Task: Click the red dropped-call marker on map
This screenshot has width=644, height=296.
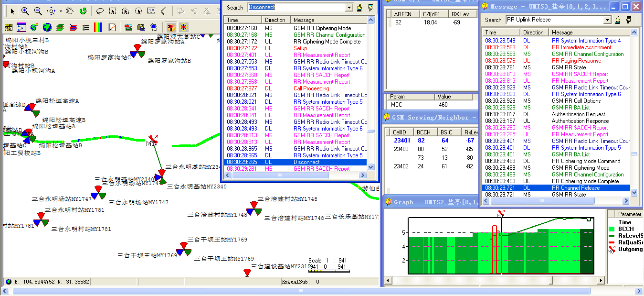Action: pos(153,139)
